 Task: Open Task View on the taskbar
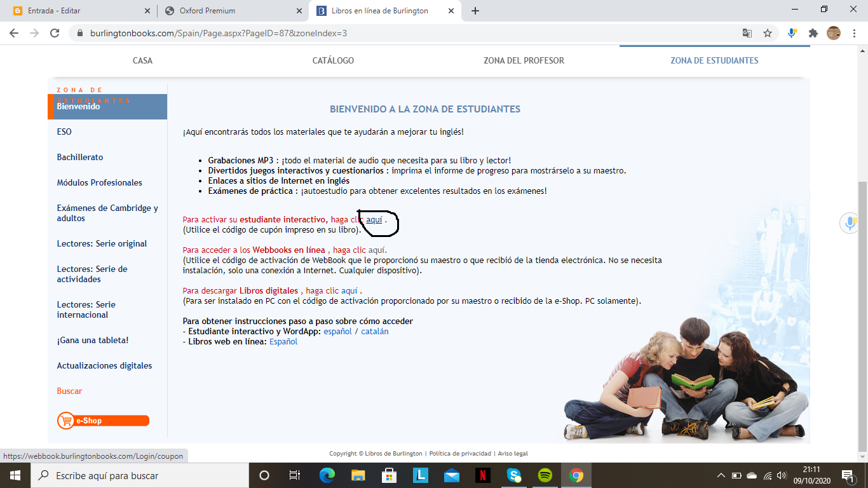[295, 475]
